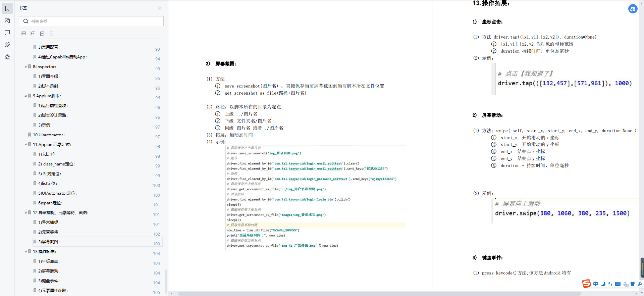Go to bookmark 6)xpath定位
The image size is (644, 296).
[x=50, y=203]
